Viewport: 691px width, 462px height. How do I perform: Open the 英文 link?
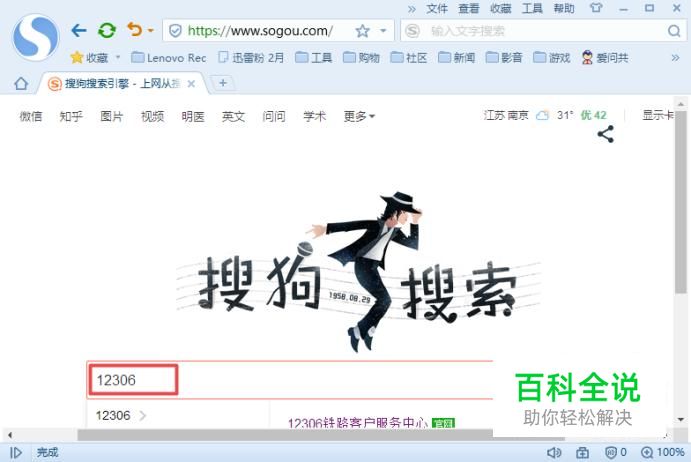(x=233, y=116)
